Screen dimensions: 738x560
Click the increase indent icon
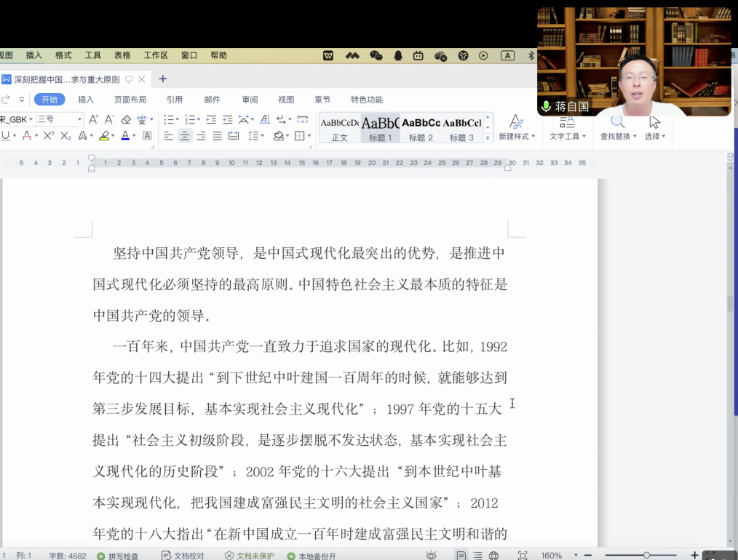pyautogui.click(x=227, y=119)
